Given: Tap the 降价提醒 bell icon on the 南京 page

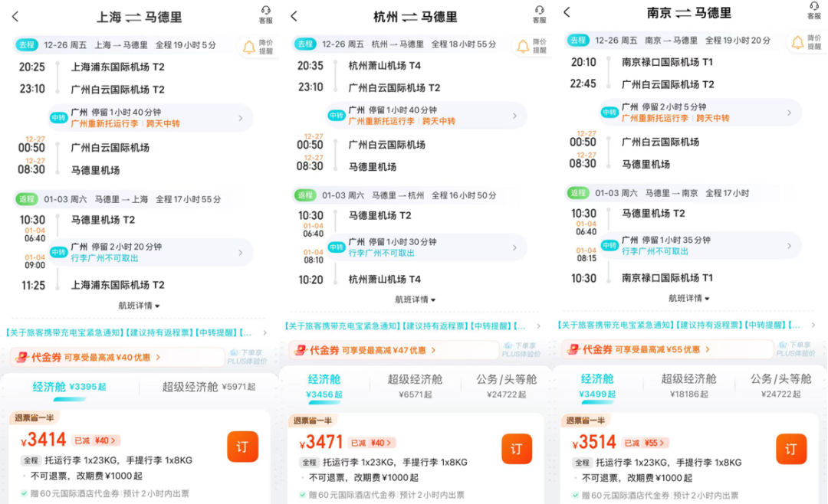Looking at the screenshot, I should click(x=799, y=42).
